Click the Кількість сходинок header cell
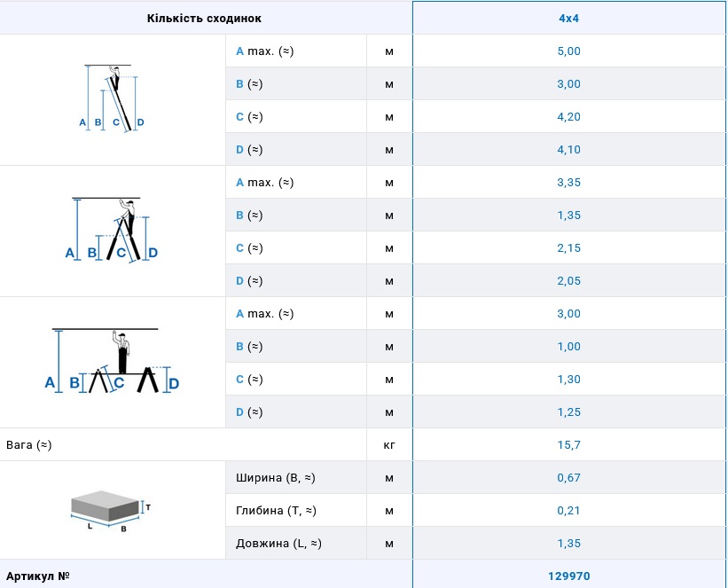Screen dimensions: 728x588 click(204, 18)
